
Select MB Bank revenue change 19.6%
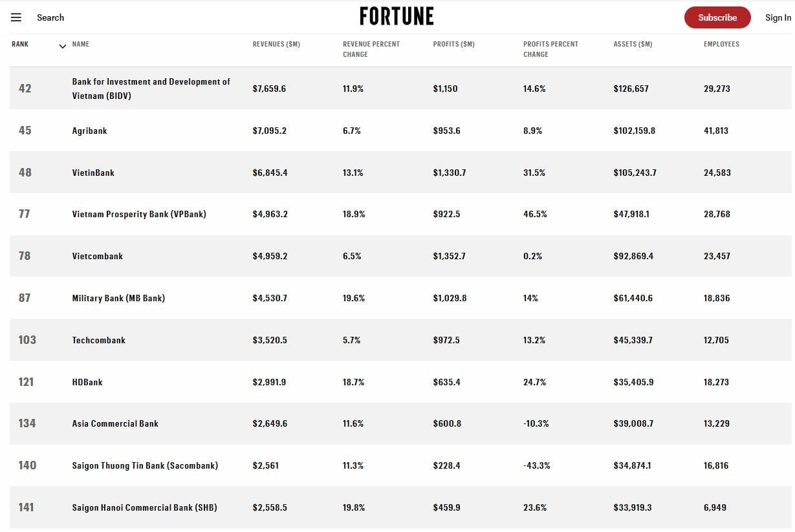354,298
